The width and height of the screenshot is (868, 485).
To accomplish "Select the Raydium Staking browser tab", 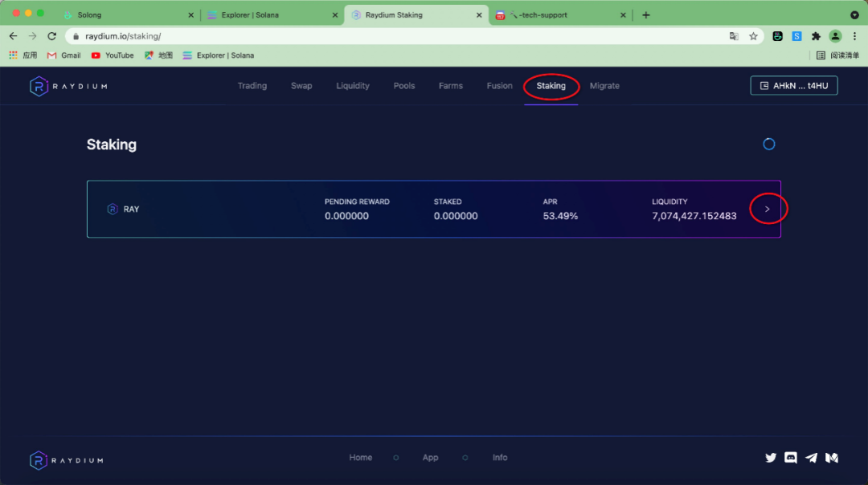I will point(416,15).
